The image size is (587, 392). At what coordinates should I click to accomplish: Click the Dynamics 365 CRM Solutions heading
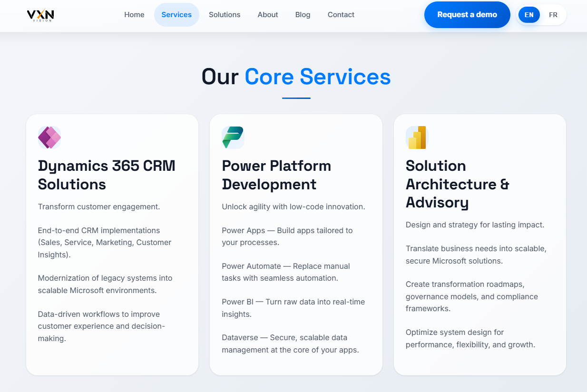(107, 175)
